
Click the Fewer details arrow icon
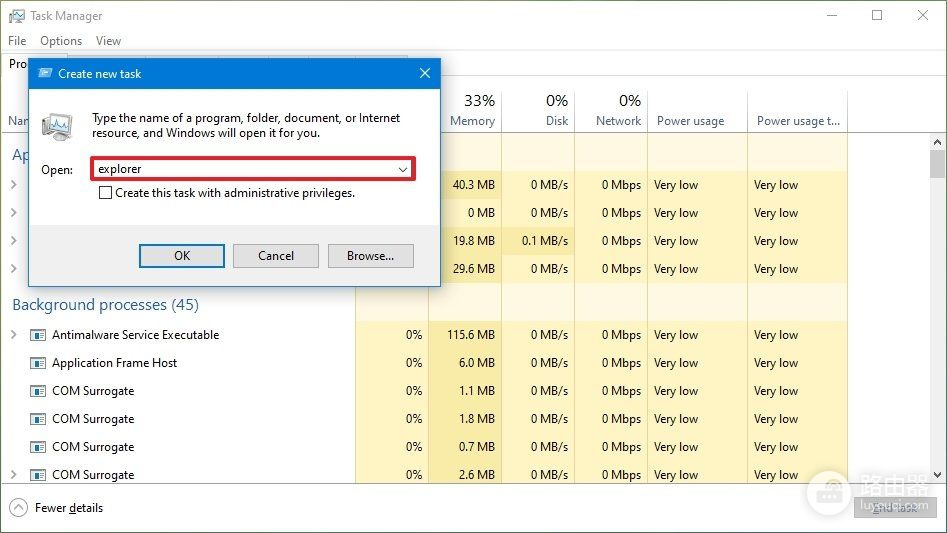point(19,508)
